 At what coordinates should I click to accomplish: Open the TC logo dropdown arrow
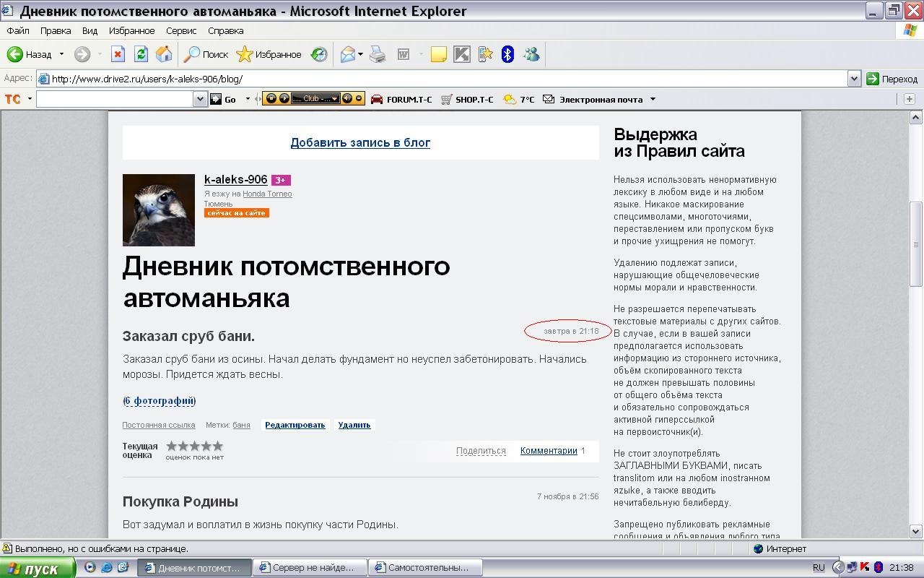[x=30, y=99]
